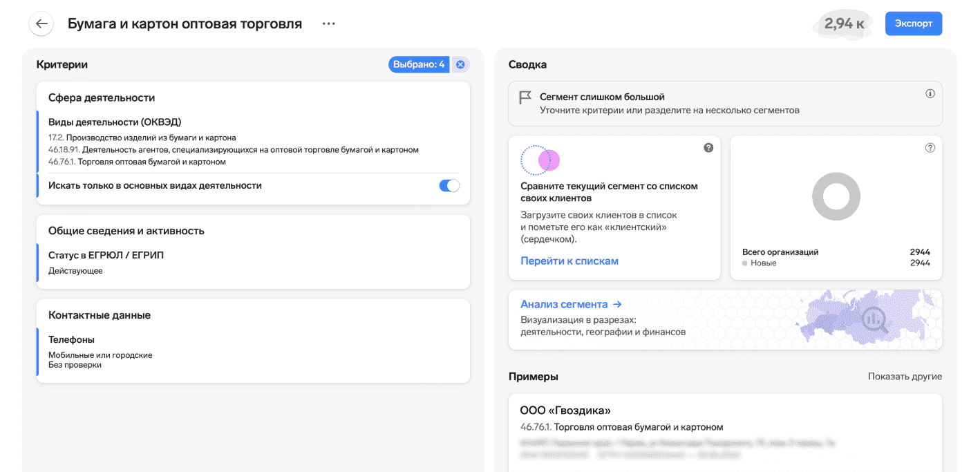
Task: Select OKVED 17.2 paper products production line
Action: pyautogui.click(x=142, y=138)
